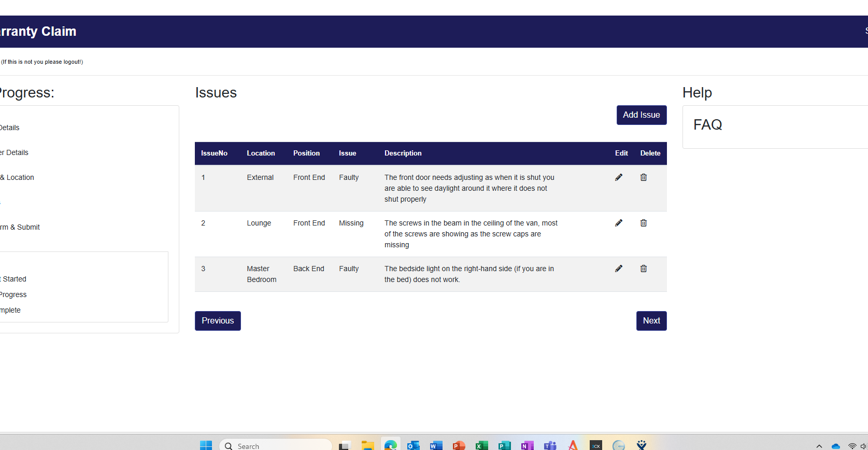868x450 pixels.
Task: Click the Position column header
Action: click(x=306, y=153)
